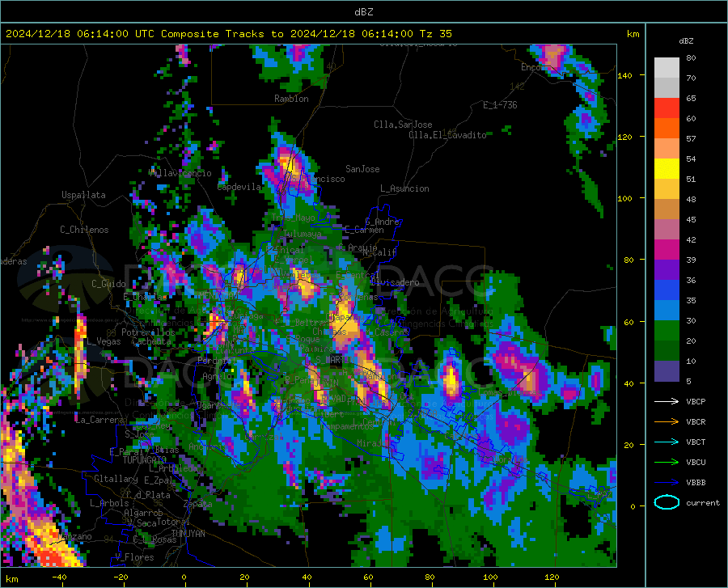Click the VBCT legend label

pyautogui.click(x=696, y=442)
